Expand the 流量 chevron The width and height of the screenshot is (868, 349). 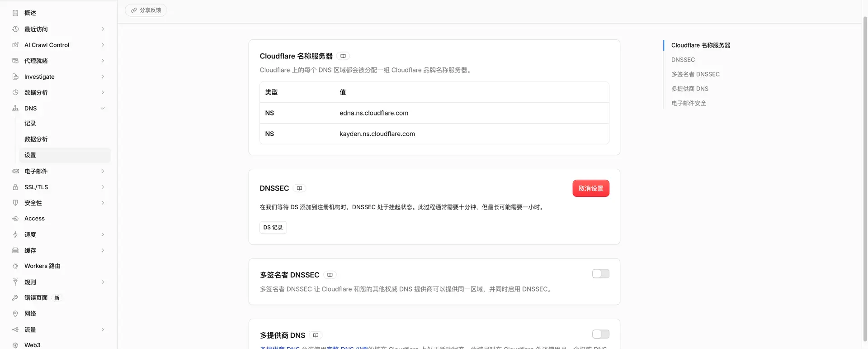click(x=103, y=330)
